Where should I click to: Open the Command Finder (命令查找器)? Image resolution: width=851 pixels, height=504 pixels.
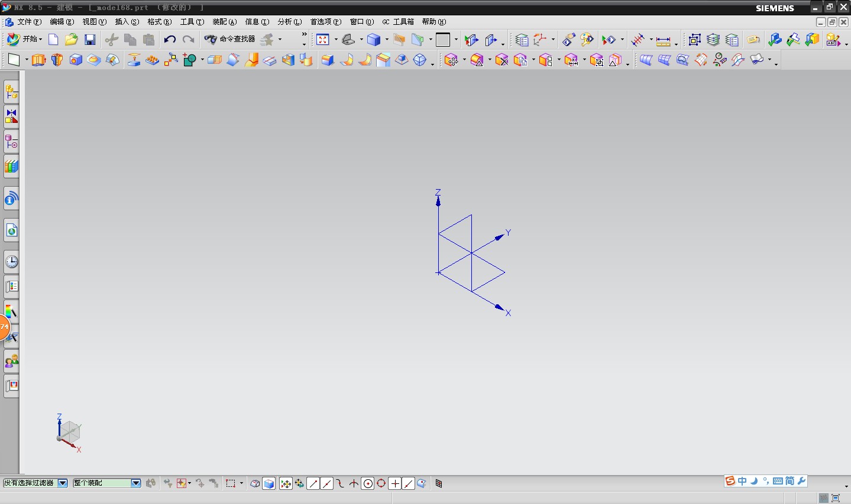coord(229,39)
